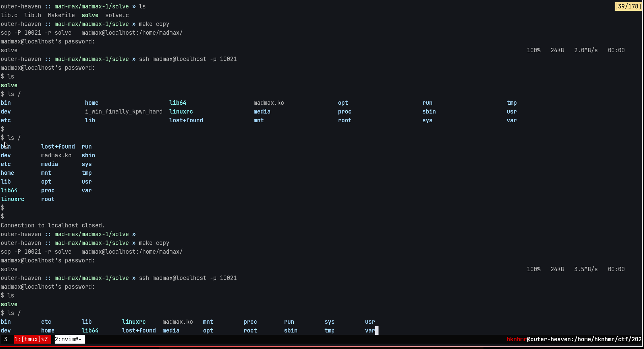Select the "i_win_finally_kpwn_hard" directory entry

point(124,111)
